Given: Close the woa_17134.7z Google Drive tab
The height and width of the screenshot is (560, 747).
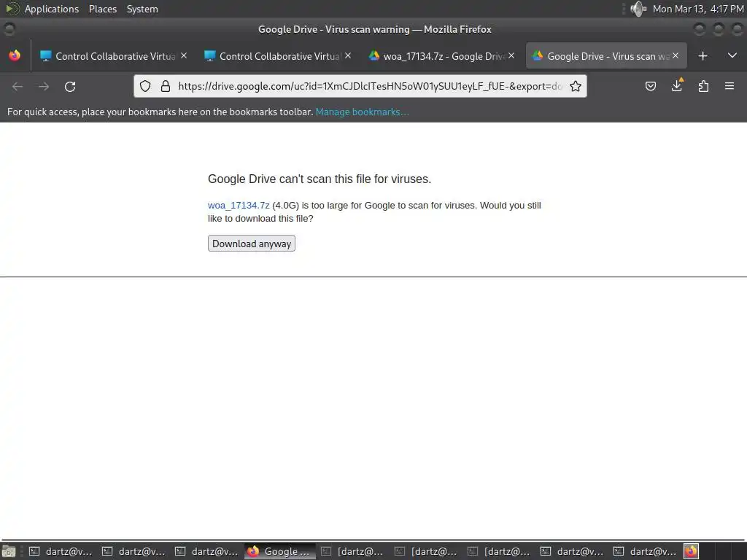Looking at the screenshot, I should pos(511,55).
